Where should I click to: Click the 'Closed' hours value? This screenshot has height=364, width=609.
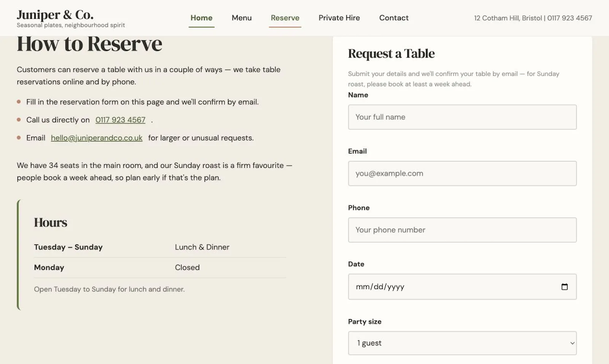click(x=187, y=267)
